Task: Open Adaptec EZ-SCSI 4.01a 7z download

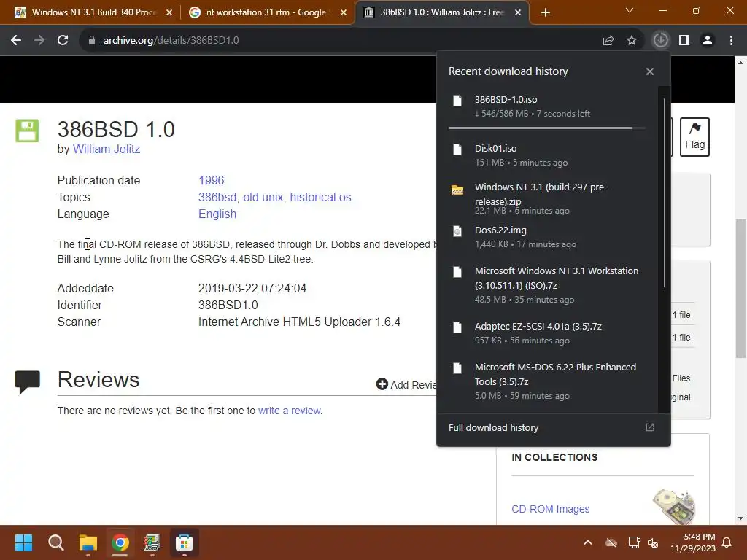Action: coord(547,332)
